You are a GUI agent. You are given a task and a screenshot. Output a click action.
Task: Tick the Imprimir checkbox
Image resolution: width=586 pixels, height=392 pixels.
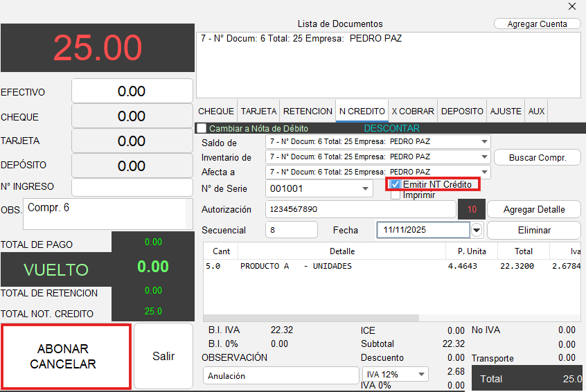tap(396, 195)
